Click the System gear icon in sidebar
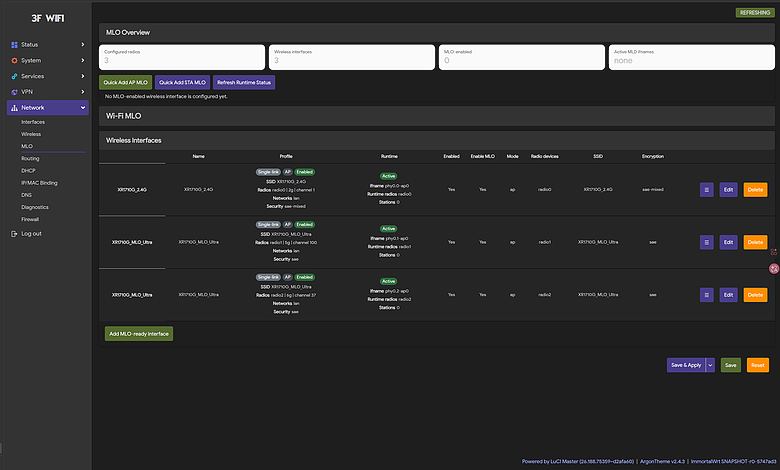The height and width of the screenshot is (470, 780). (14, 61)
